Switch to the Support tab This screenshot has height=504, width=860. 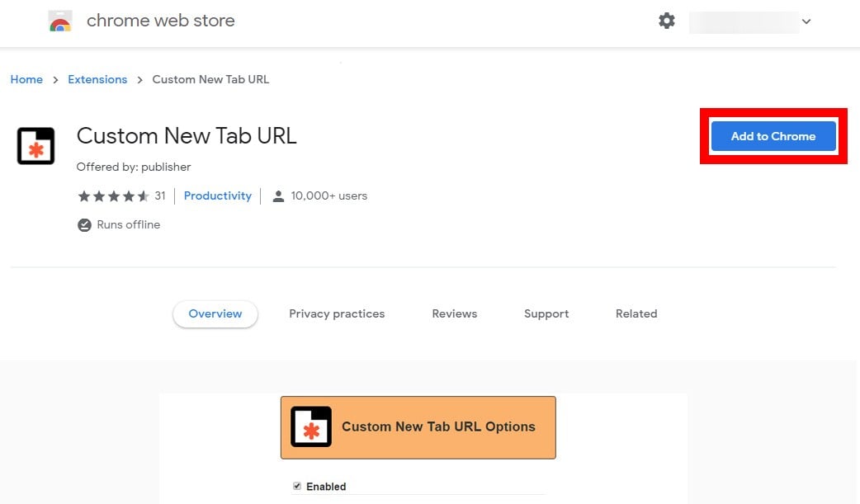click(546, 314)
